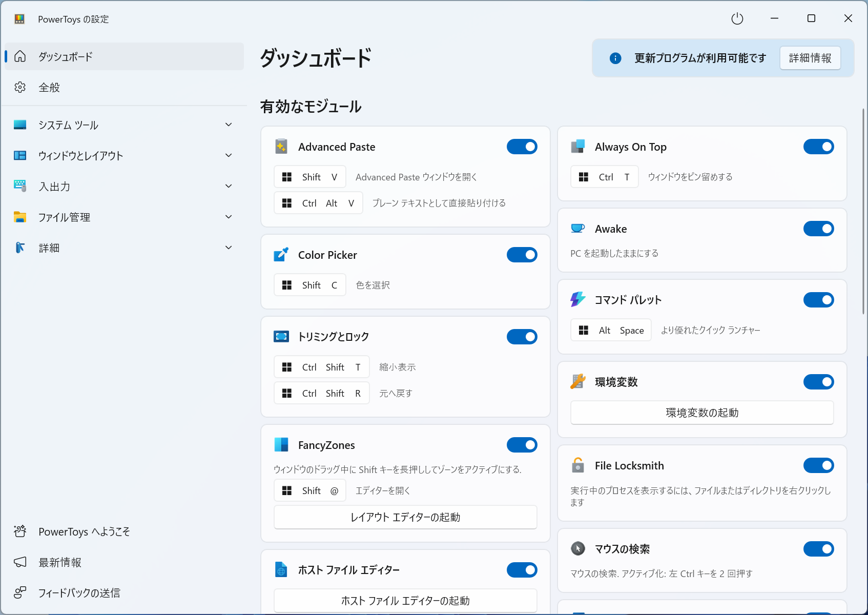Viewport: 868px width, 615px height.
Task: Click the Color Picker eyedropper icon
Action: coord(281,255)
